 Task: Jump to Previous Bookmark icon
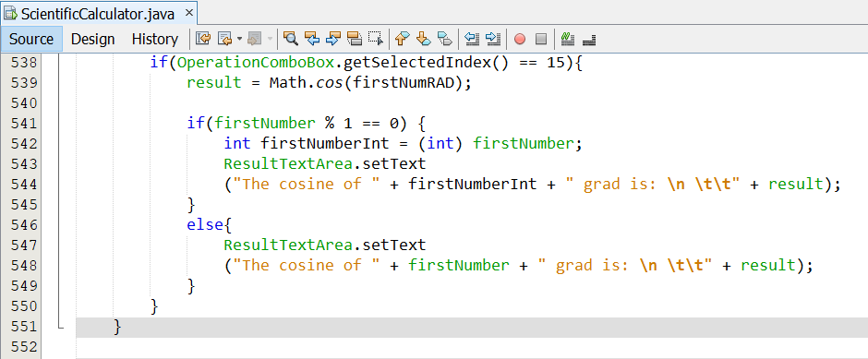click(x=403, y=39)
